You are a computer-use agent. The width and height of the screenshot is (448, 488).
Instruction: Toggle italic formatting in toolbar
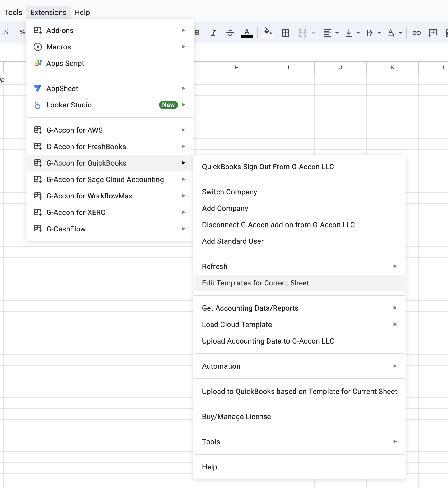tap(213, 33)
